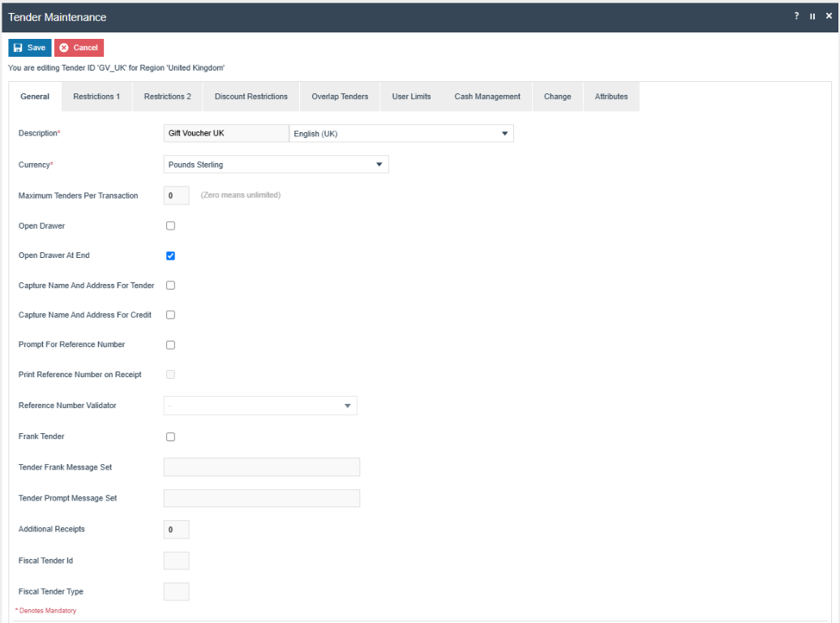Click the help question mark icon
This screenshot has width=840, height=623.
click(x=796, y=16)
